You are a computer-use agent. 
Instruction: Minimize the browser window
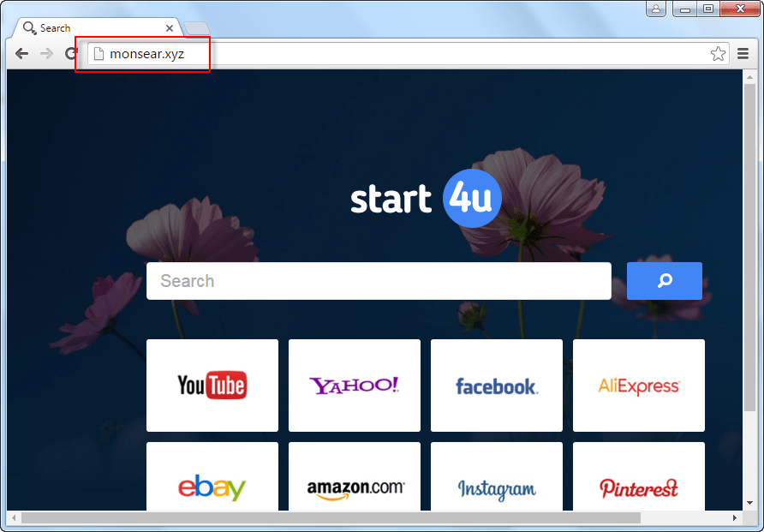coord(685,9)
